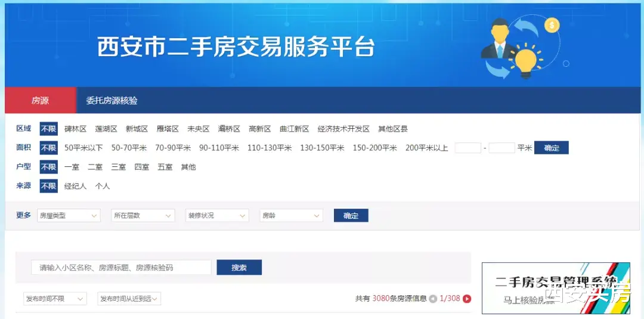The image size is (644, 319).
Task: Open the 发布时间从近到远 sort dropdown
Action: [x=129, y=299]
